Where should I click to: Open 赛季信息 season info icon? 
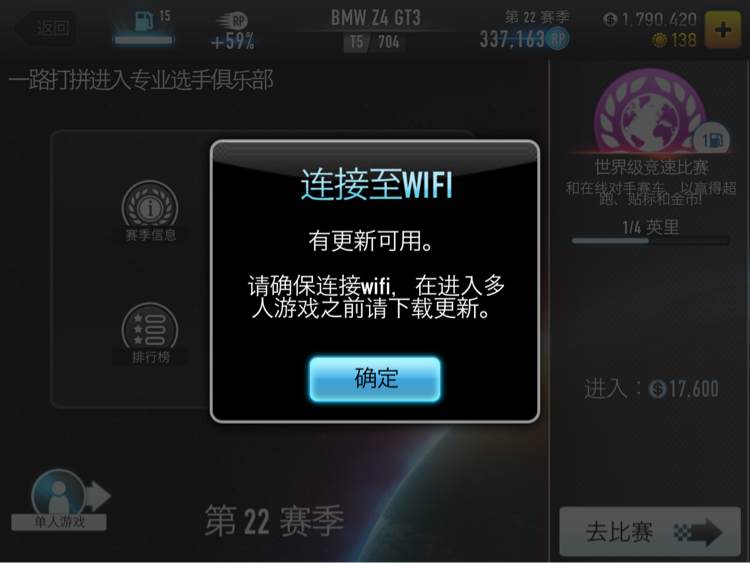[x=150, y=210]
